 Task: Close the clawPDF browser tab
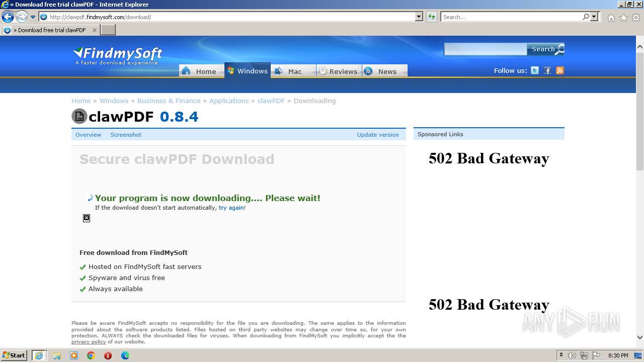(94, 30)
